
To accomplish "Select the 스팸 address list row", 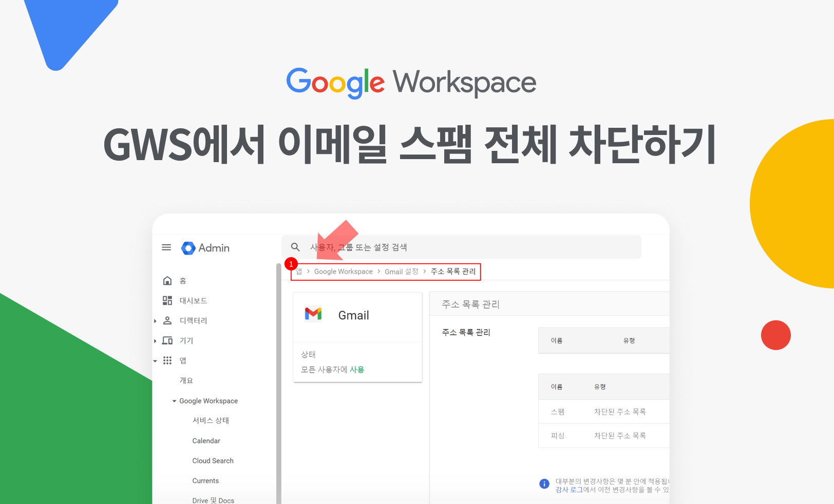I will [x=604, y=412].
